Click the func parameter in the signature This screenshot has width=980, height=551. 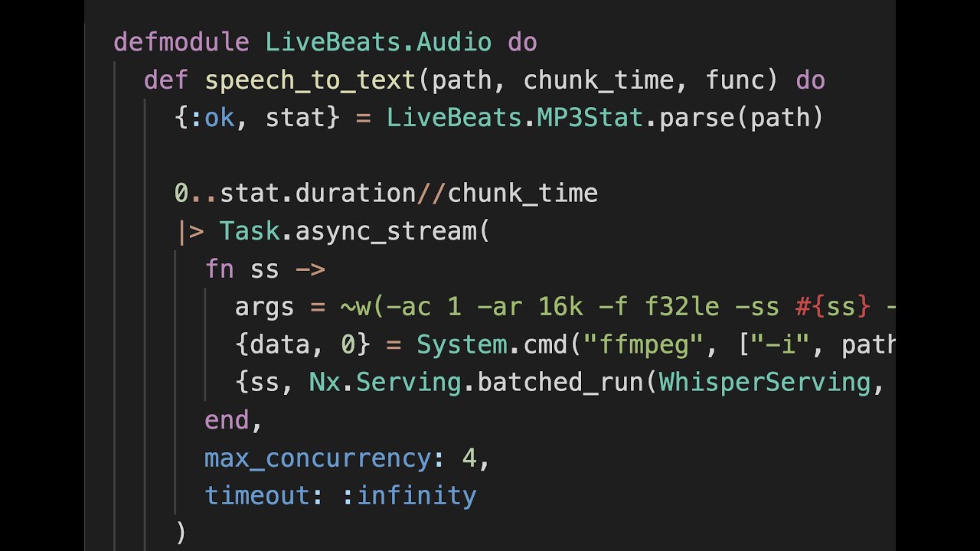point(739,80)
